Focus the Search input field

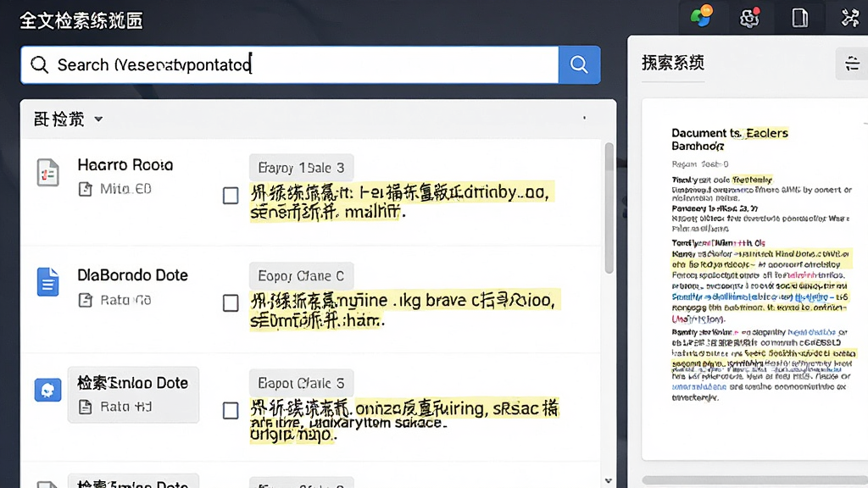click(290, 64)
